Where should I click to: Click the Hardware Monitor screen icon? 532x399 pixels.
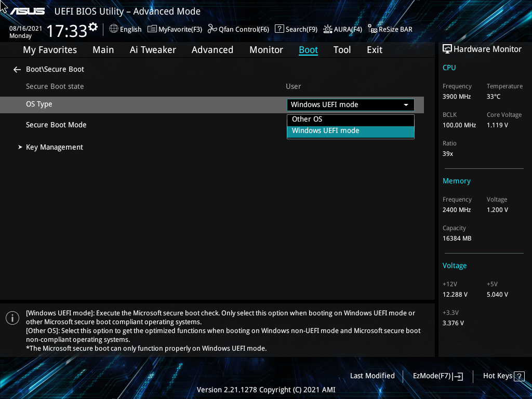click(447, 49)
